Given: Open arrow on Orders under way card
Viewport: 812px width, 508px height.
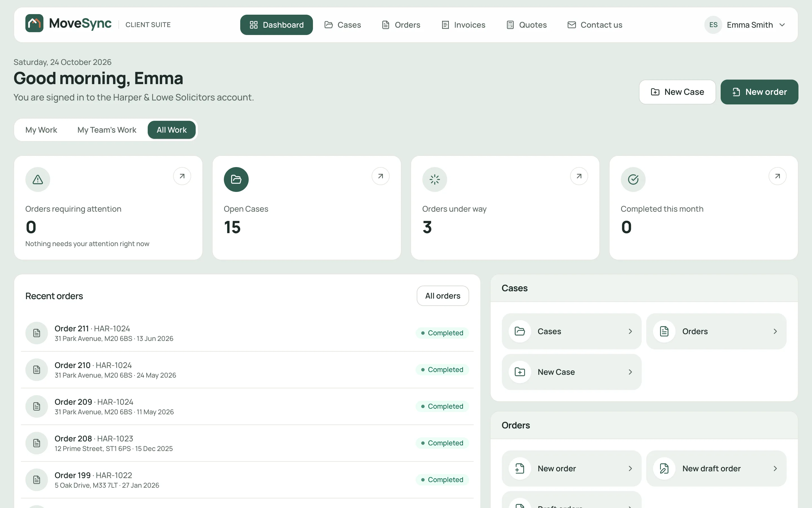Looking at the screenshot, I should click(x=579, y=176).
